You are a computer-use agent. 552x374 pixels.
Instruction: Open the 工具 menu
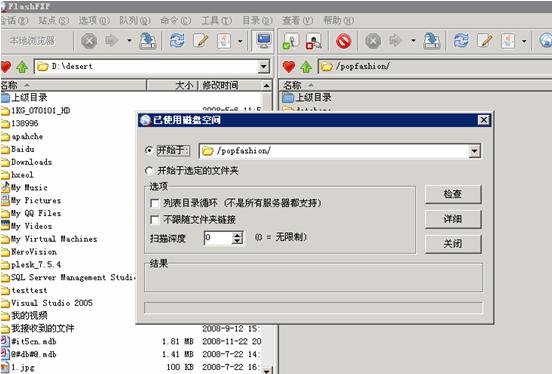216,20
